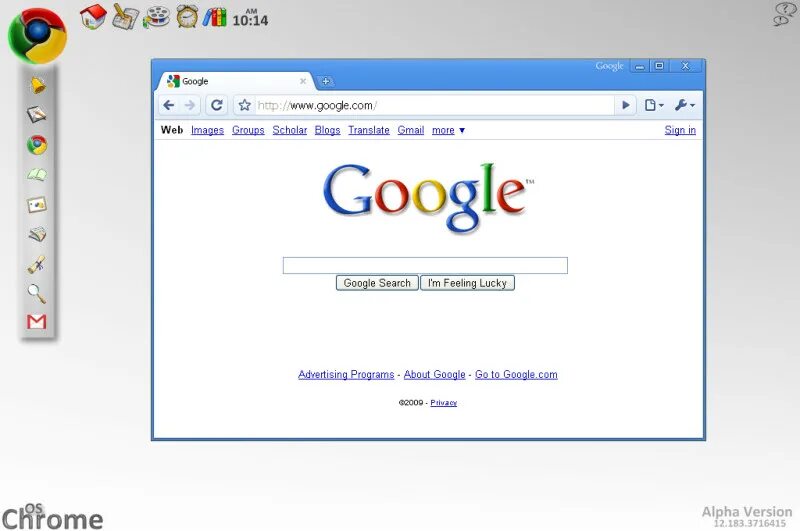The image size is (800, 531).
Task: Click the magnifying glass search icon
Action: 36,293
